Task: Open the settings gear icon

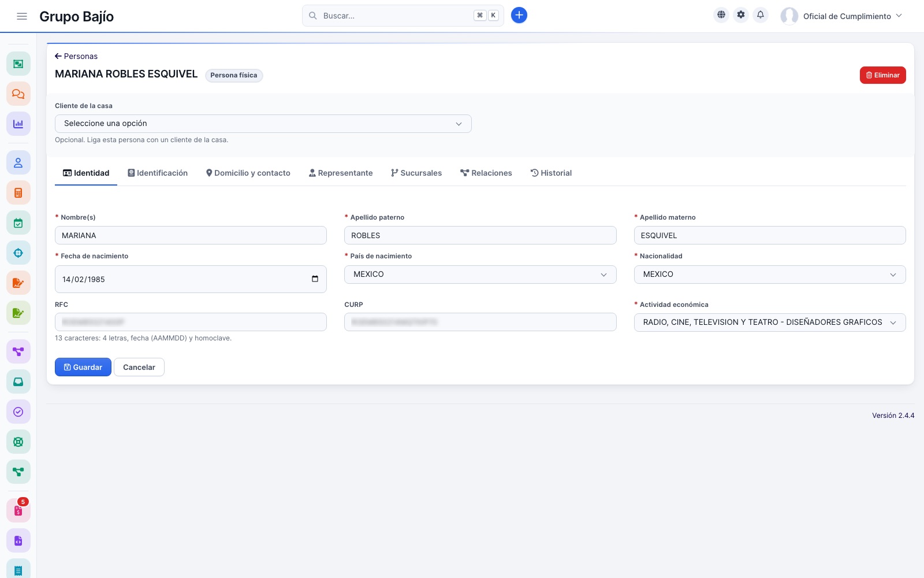Action: 741,15
